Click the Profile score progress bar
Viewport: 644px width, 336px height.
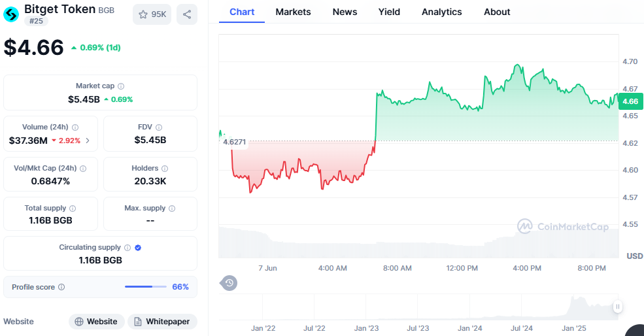(x=146, y=287)
